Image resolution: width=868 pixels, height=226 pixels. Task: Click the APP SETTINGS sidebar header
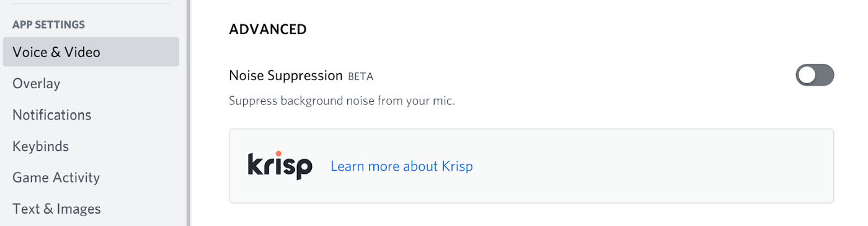point(49,25)
